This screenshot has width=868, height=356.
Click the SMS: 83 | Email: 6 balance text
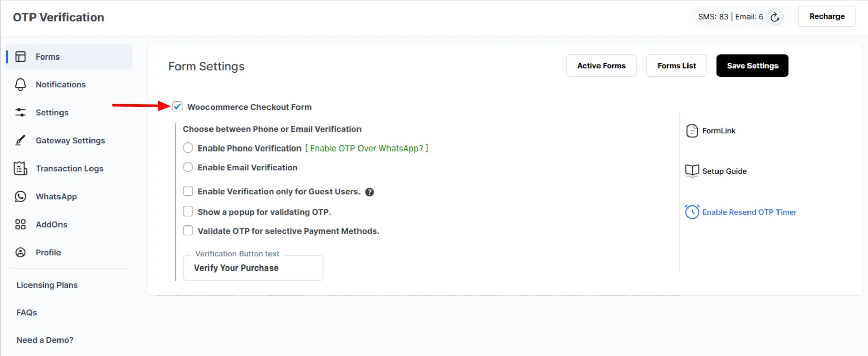730,17
